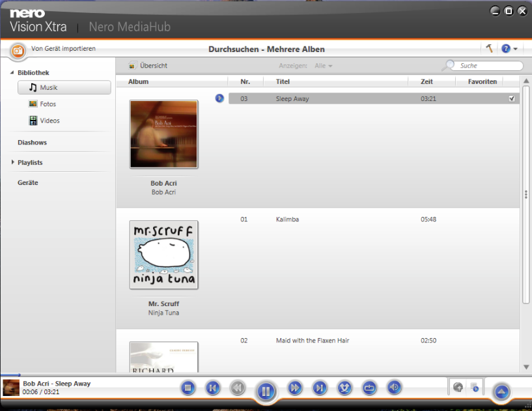Open the Anzeigen Alle filter dropdown
Screen dimensions: 532x411
click(x=323, y=66)
